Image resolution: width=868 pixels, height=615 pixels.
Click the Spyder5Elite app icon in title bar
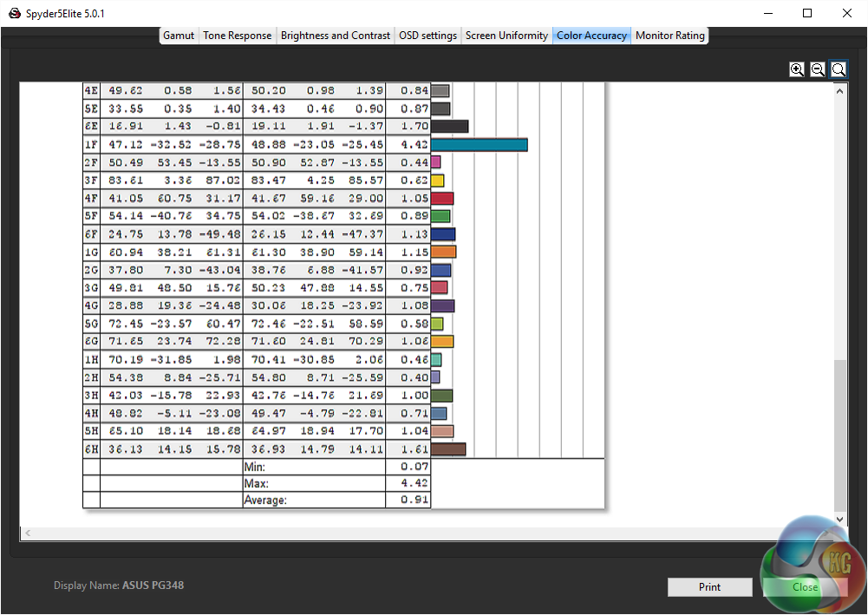[x=15, y=13]
